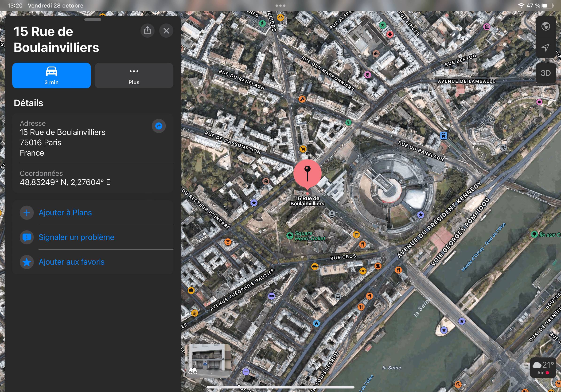Select the orange coffee cup marker near Rue Gros

coord(378,266)
